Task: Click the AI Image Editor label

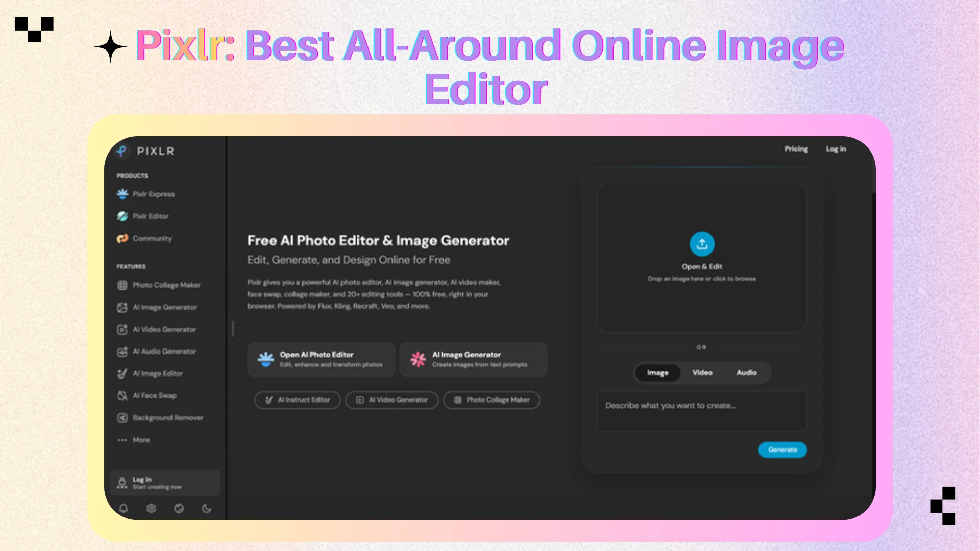Action: click(x=158, y=373)
